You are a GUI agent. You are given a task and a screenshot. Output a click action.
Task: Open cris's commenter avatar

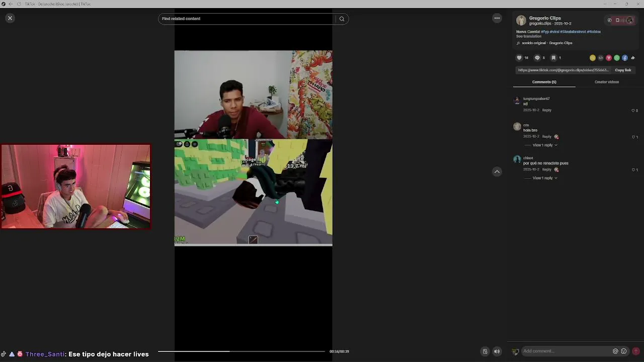tap(517, 127)
